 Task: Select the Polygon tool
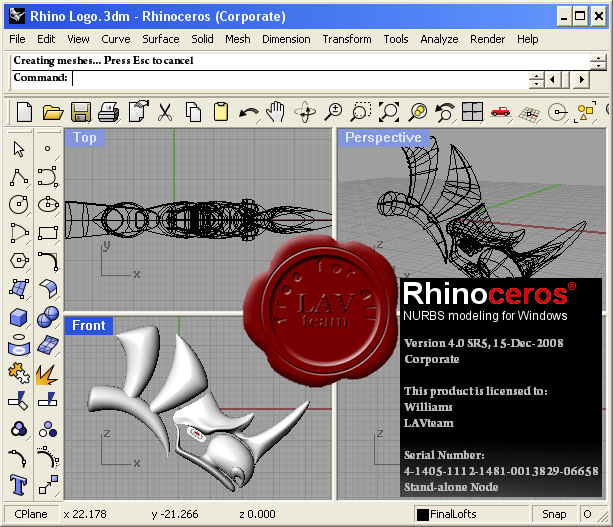[19, 260]
